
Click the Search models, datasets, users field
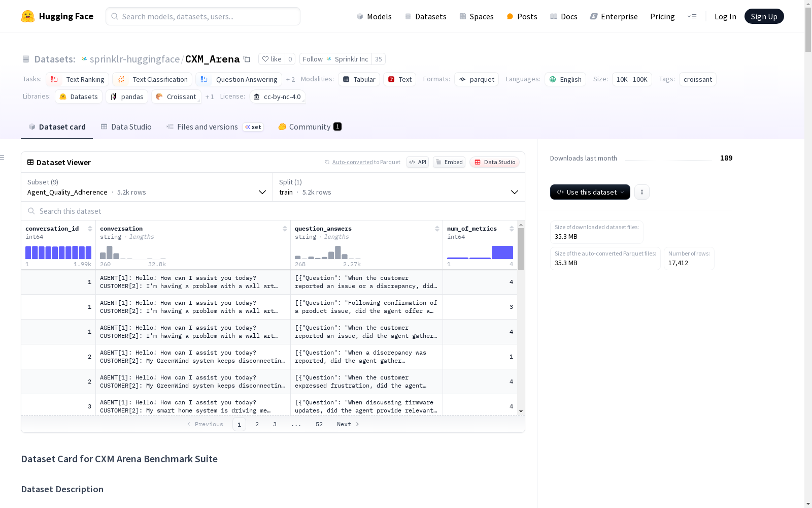(x=203, y=16)
